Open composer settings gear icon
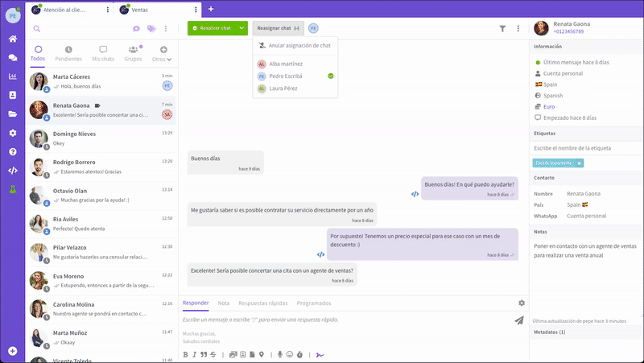 (x=521, y=303)
